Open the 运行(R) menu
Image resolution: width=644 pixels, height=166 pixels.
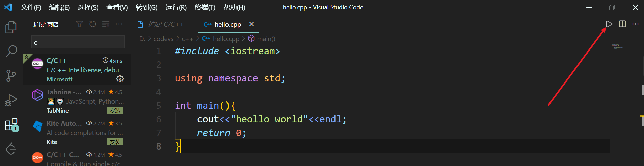click(176, 7)
